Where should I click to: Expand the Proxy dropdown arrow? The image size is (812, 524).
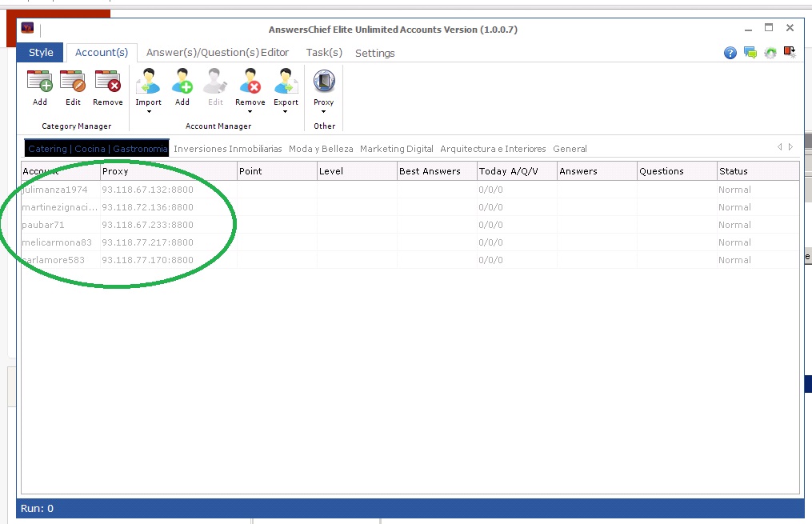[324, 112]
